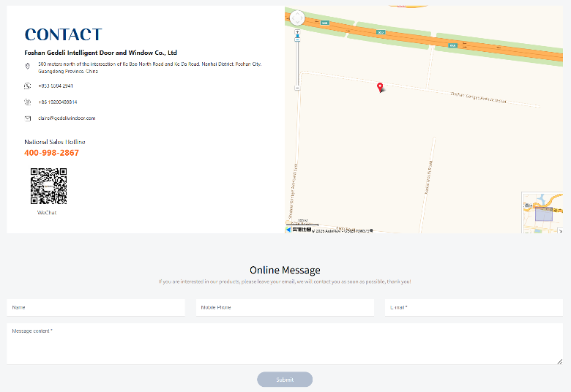Click the Amap logo at map bottom

[x=299, y=230]
